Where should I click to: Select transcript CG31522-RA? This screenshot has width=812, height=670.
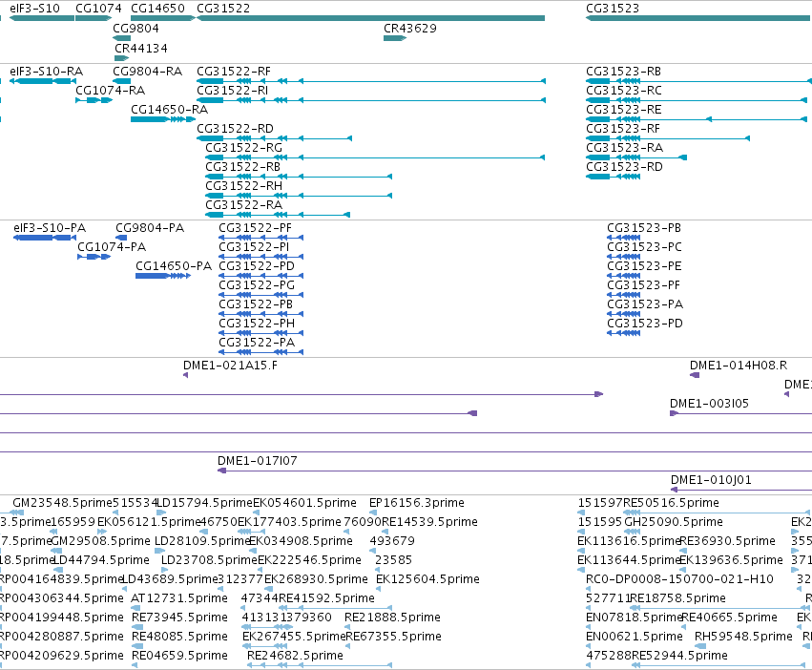click(278, 215)
